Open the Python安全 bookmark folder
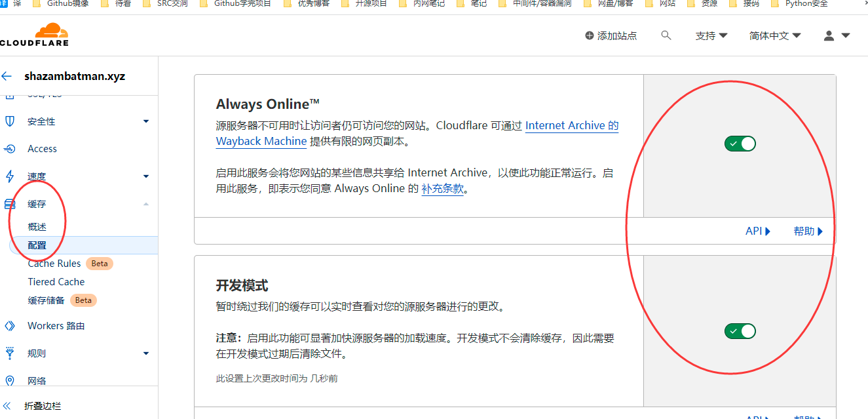This screenshot has height=419, width=868. click(799, 4)
